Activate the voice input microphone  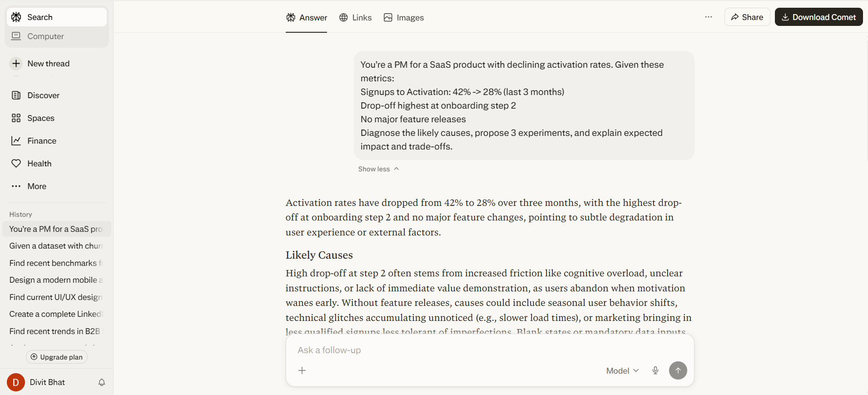pos(655,370)
